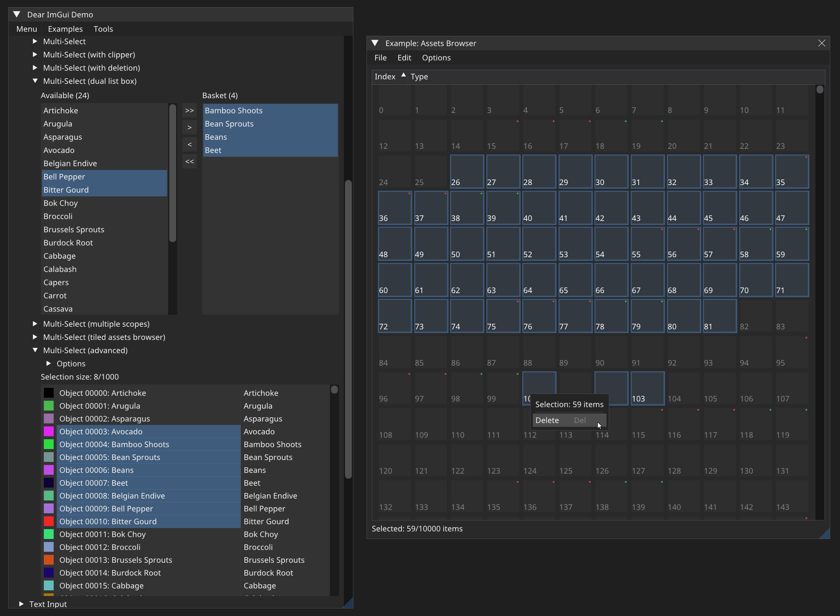Viewport: 840px width, 616px height.
Task: Click the move-selected-left < button
Action: click(x=189, y=145)
